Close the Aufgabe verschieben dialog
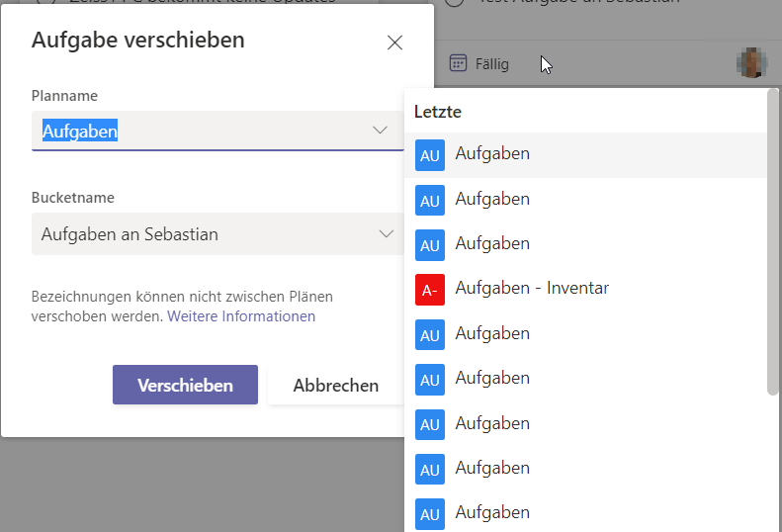 point(394,43)
